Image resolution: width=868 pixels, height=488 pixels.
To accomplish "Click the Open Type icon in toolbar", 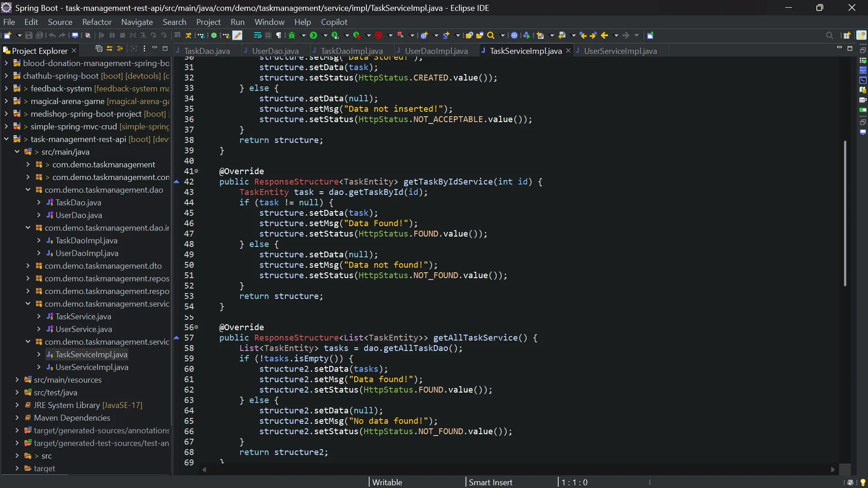I will coord(469,35).
